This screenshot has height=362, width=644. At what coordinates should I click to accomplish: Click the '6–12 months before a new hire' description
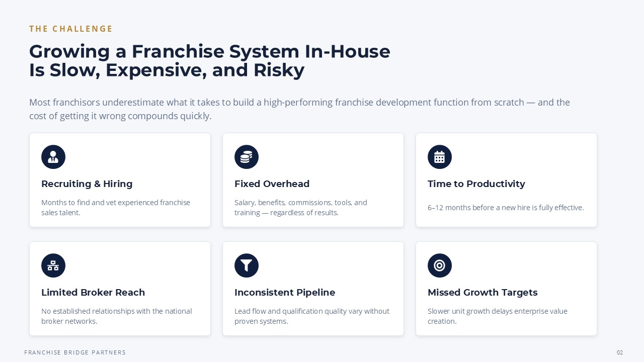[x=506, y=208]
